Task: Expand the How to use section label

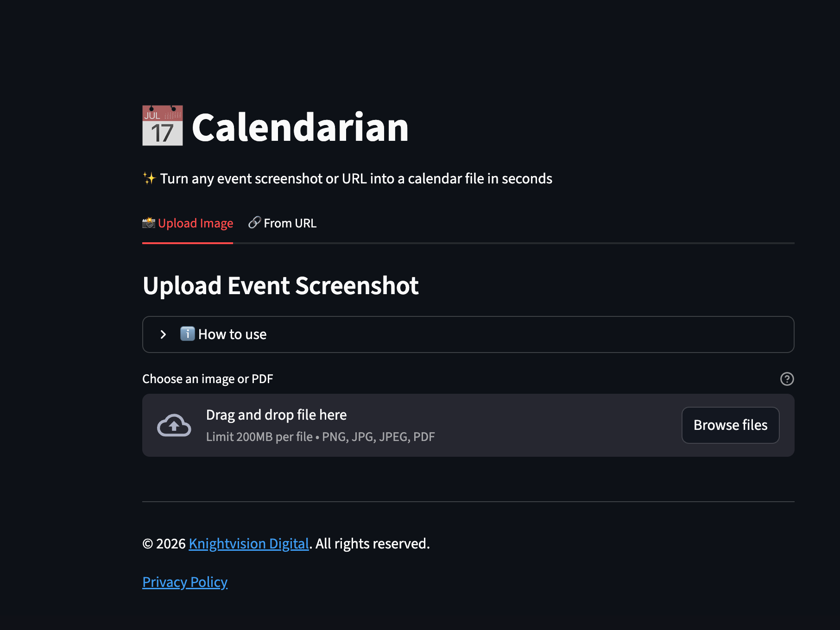Action: click(232, 334)
